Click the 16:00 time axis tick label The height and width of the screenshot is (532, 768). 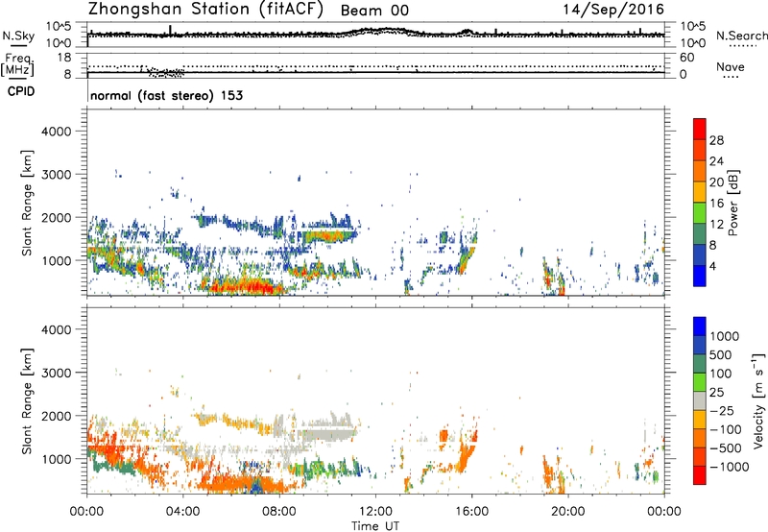471,512
